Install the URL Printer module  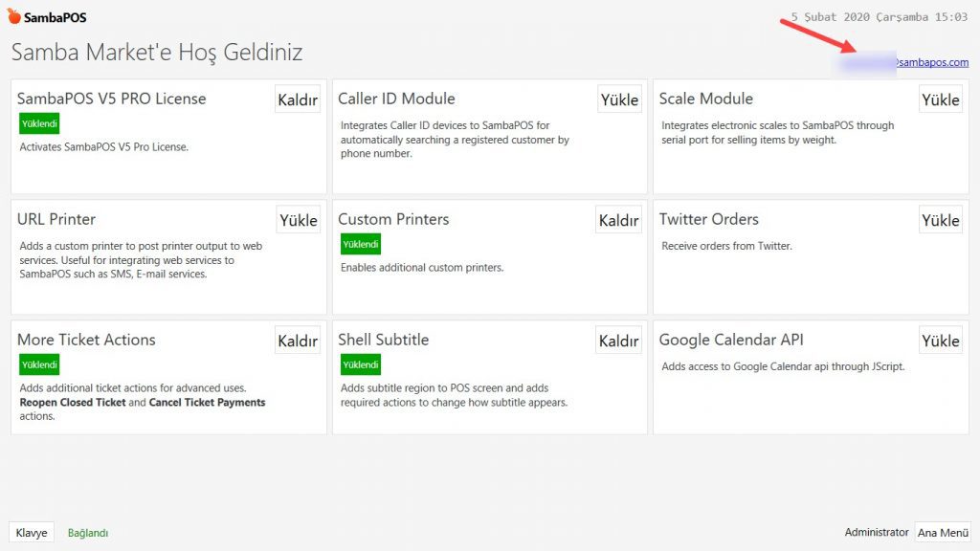point(298,220)
